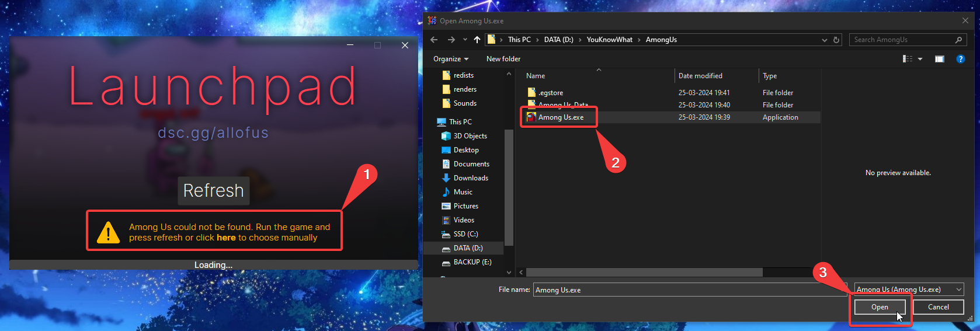This screenshot has width=980, height=331.
Task: Open 3D Objects in navigation pane
Action: tap(470, 136)
